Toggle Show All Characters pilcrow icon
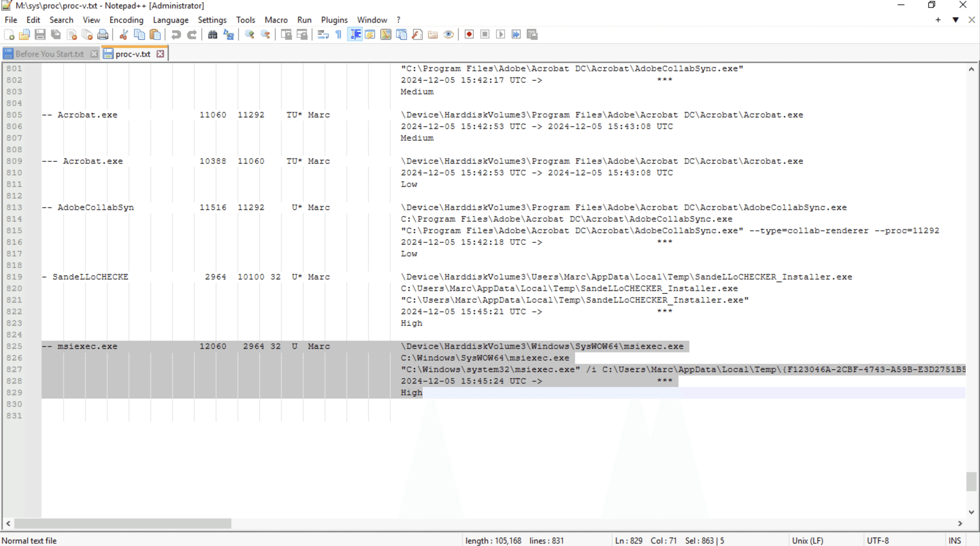The height and width of the screenshot is (546, 980). (x=338, y=35)
